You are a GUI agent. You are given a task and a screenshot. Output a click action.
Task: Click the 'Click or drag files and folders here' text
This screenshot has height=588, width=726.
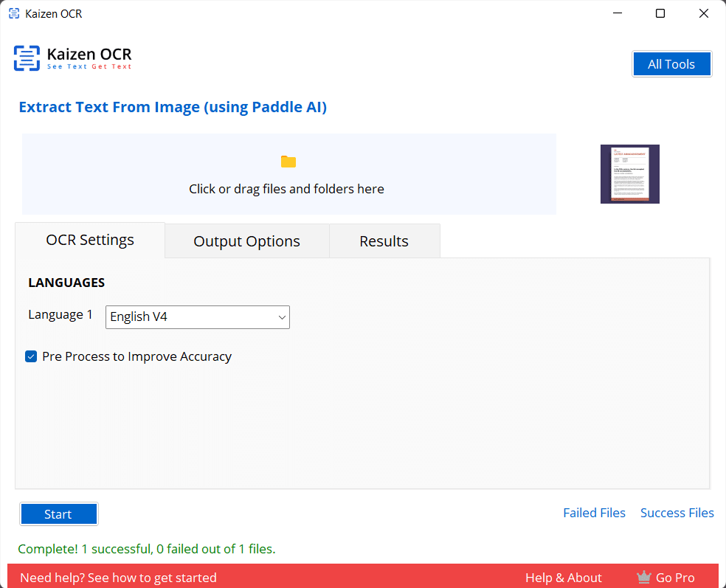[x=286, y=189]
